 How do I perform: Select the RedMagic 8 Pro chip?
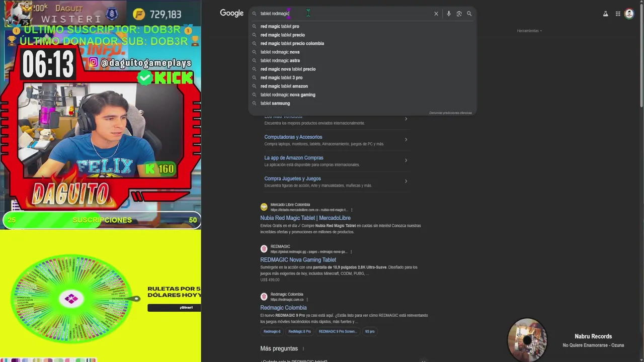pyautogui.click(x=299, y=331)
